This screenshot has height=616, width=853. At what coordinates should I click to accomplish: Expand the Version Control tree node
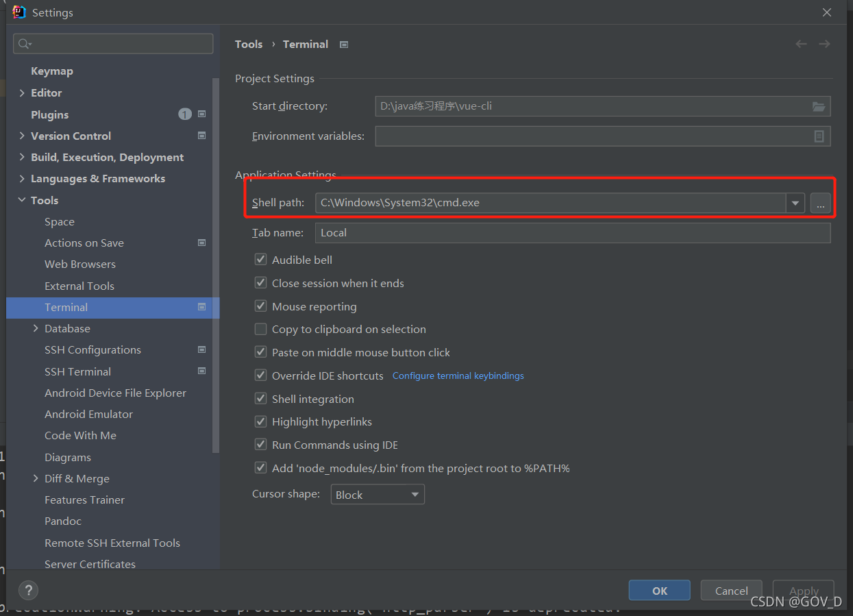tap(23, 136)
